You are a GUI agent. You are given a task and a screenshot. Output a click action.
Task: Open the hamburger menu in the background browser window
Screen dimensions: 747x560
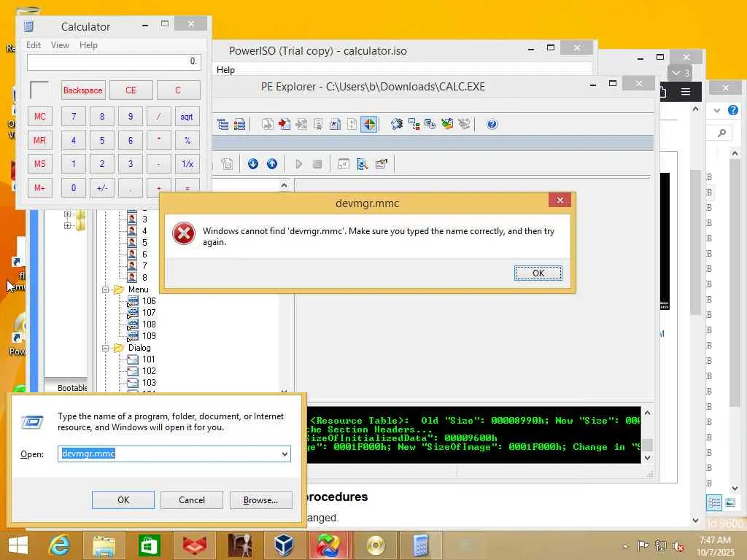(x=686, y=91)
